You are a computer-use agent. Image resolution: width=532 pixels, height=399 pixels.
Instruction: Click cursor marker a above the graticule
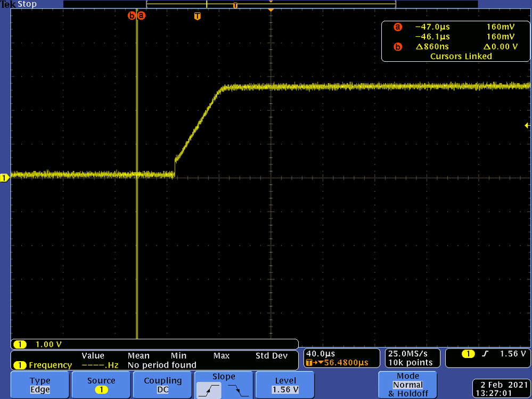[142, 15]
